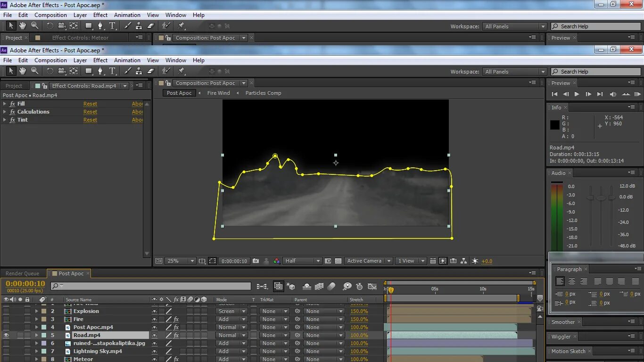Click Play in the Preview panel
Viewport: 644px width, 362px height.
click(x=577, y=94)
